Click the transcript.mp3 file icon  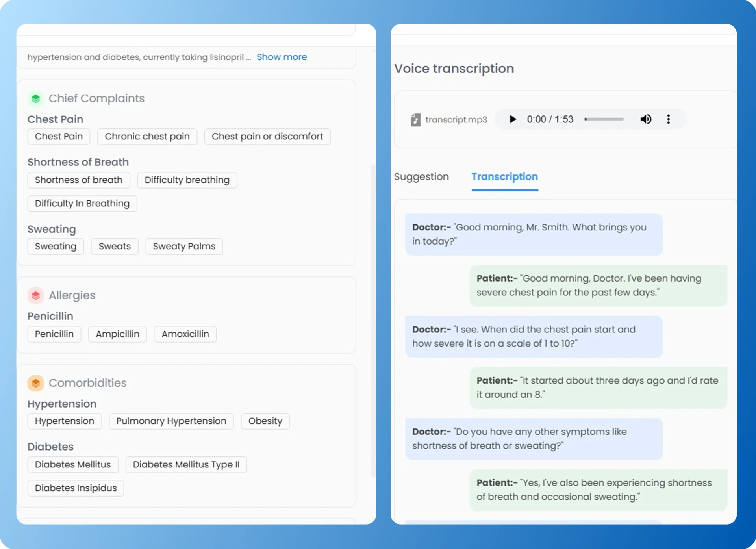point(415,120)
